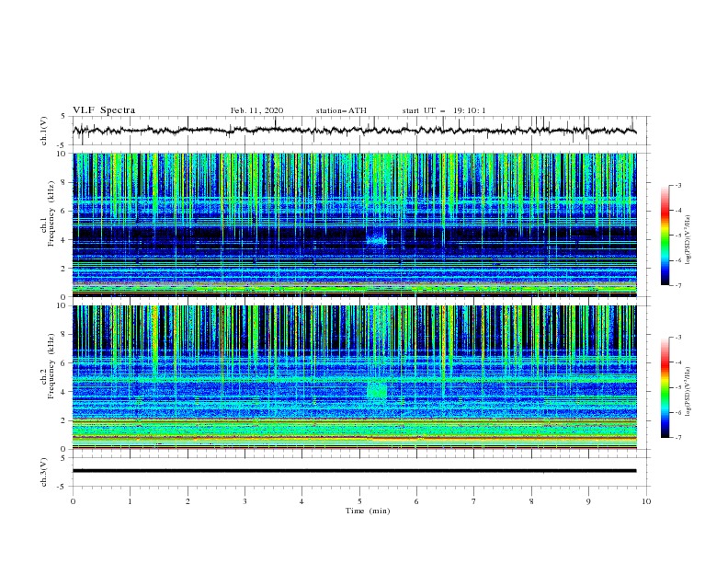Select the date text "Feb. 11, 2020"
728x563 pixels.
coord(256,110)
